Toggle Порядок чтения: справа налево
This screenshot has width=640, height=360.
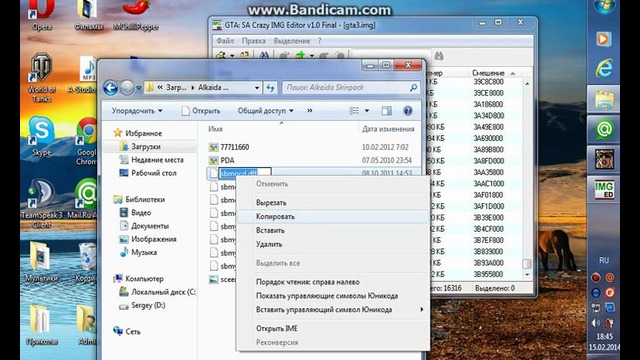click(x=308, y=282)
